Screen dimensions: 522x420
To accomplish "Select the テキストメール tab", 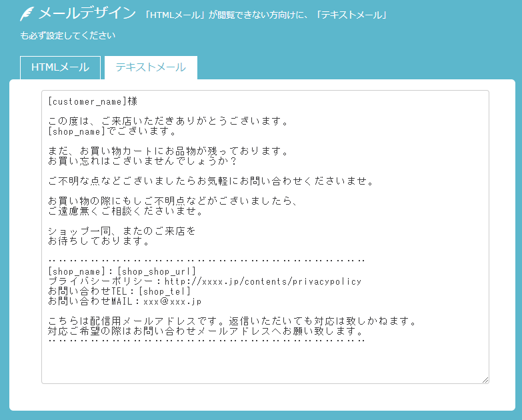I will pos(151,68).
